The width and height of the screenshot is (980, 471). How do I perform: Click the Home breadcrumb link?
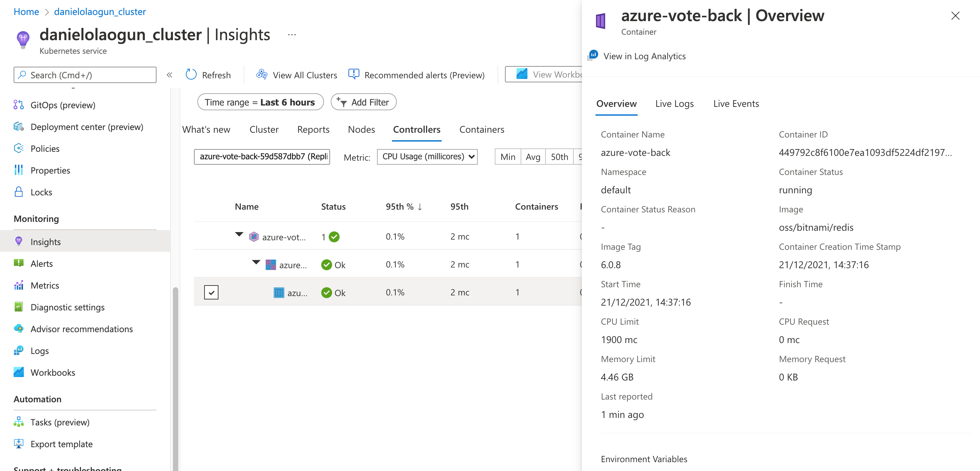[x=26, y=12]
